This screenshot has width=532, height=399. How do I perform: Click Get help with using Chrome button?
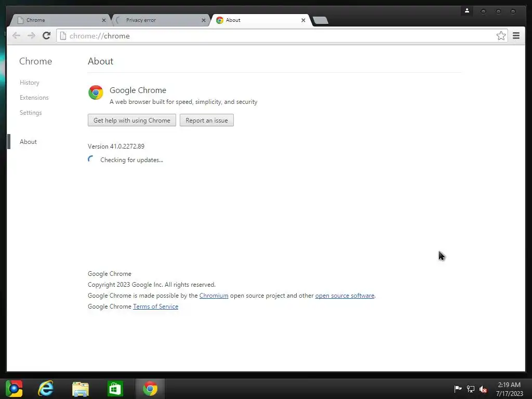click(131, 120)
